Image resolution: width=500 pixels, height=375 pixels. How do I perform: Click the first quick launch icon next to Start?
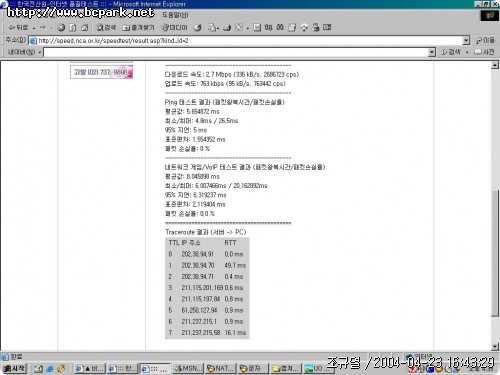(x=38, y=369)
